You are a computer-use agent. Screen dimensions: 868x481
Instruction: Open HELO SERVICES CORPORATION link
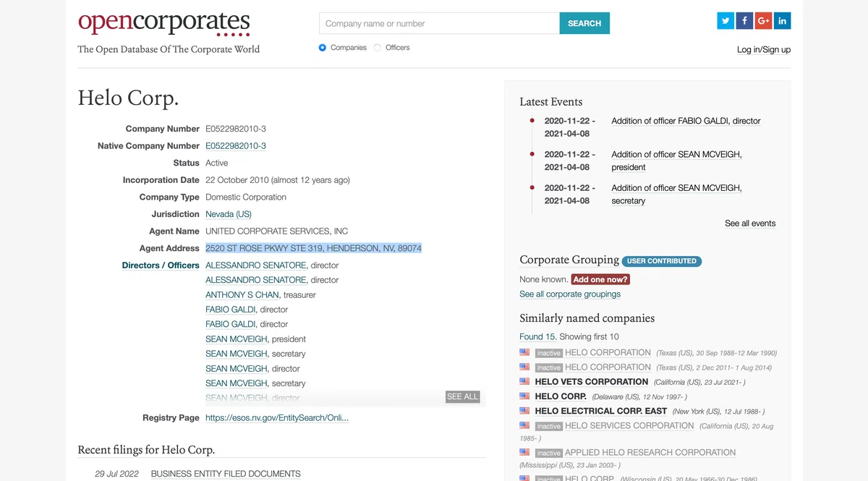point(629,426)
